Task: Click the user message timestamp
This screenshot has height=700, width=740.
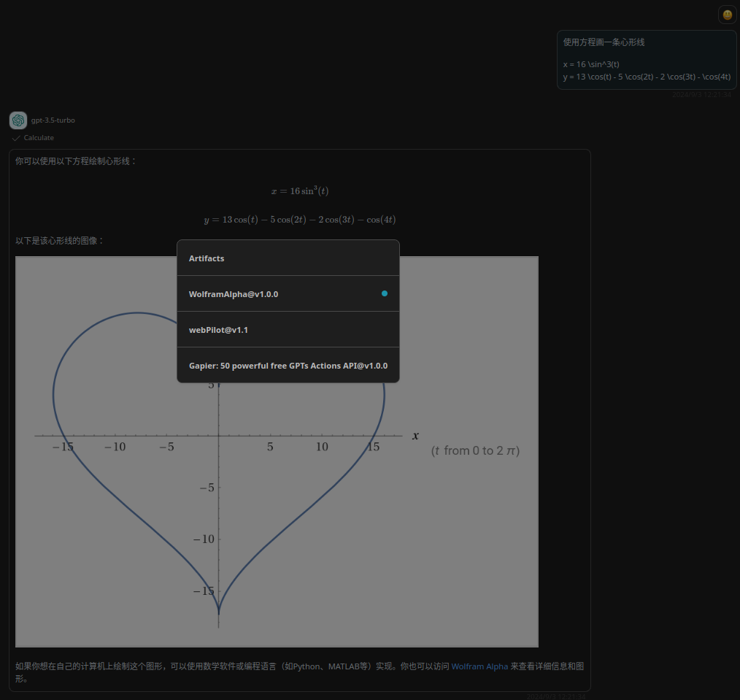Action: [x=701, y=95]
